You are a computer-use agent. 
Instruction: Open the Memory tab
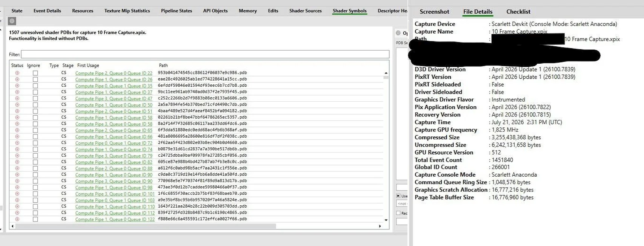click(x=248, y=11)
